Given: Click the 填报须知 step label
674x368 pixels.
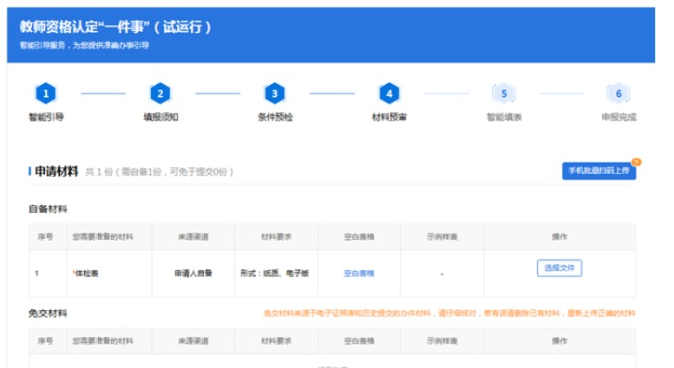Looking at the screenshot, I should point(161,117).
